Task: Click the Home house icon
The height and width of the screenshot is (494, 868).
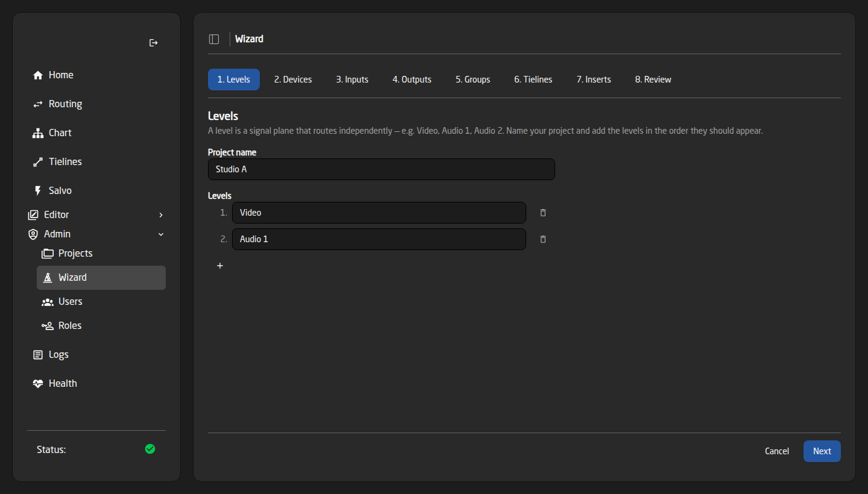Action: (38, 75)
